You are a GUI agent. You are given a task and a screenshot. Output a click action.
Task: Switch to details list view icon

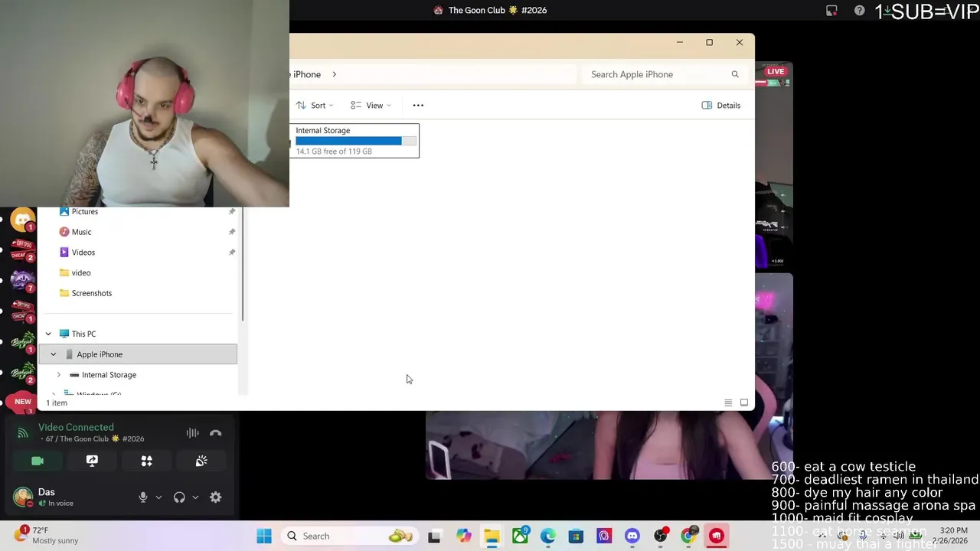[x=728, y=403]
